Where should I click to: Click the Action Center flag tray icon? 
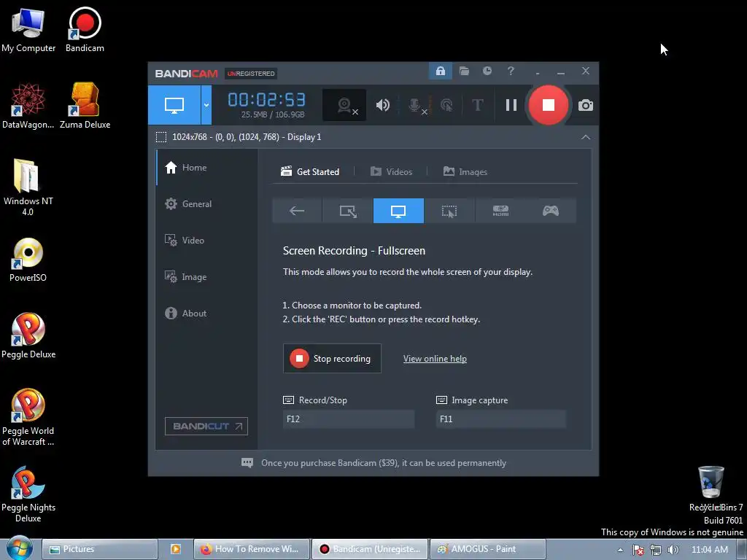coord(638,550)
